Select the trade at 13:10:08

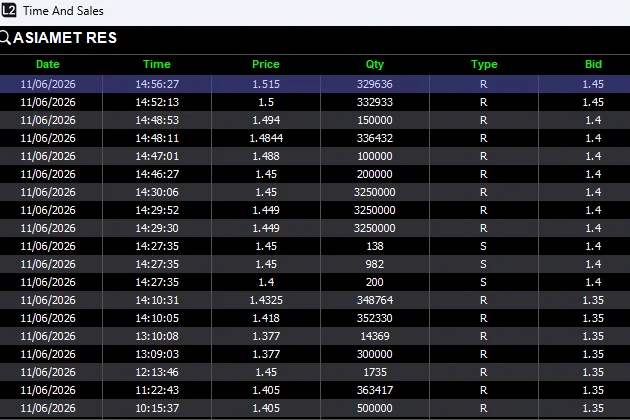pos(315,336)
